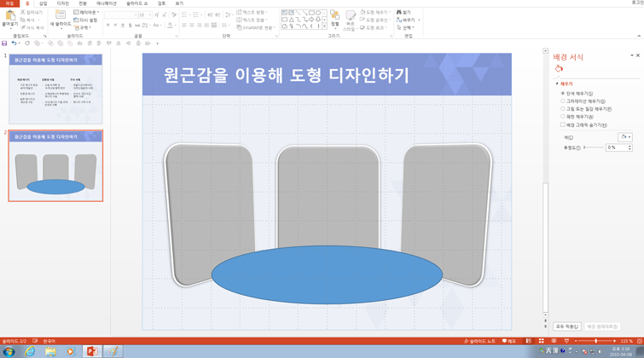Click the zoom slider handle in status bar
The image size is (644, 358).
[x=596, y=341]
